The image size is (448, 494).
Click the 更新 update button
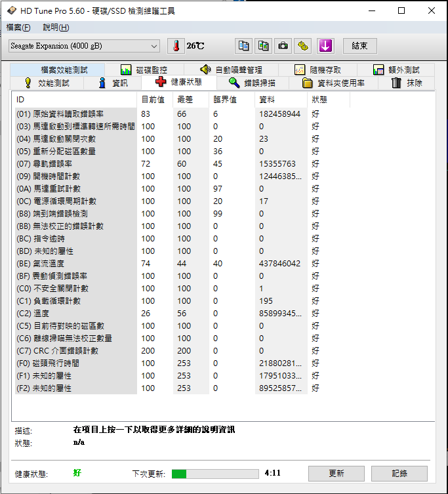(336, 473)
